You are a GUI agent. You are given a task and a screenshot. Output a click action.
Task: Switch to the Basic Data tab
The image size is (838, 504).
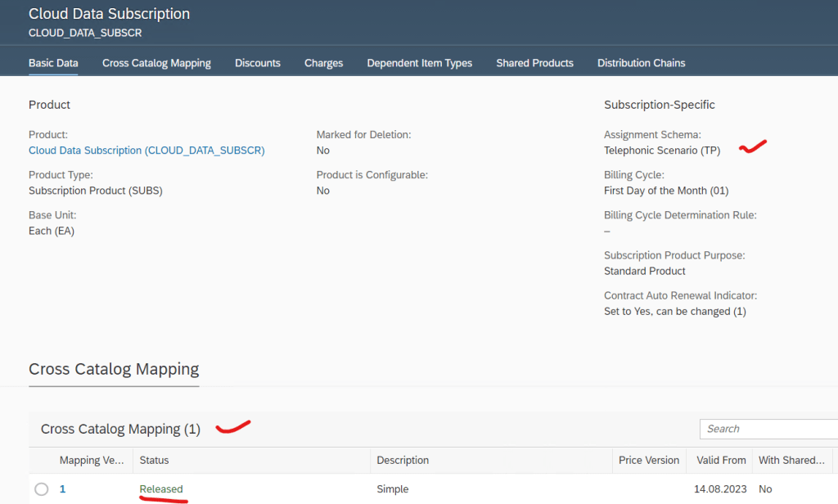pos(53,63)
